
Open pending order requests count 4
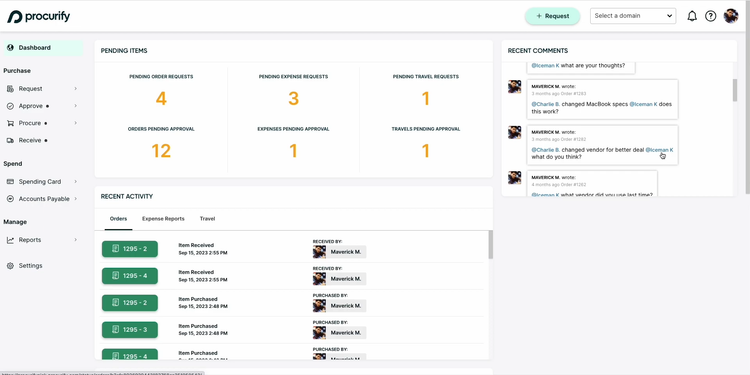click(x=161, y=99)
